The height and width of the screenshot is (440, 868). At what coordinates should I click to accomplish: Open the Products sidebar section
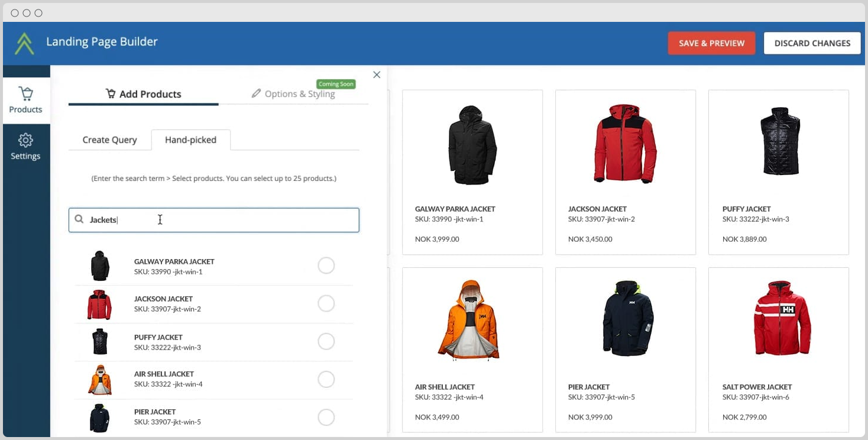tap(25, 100)
